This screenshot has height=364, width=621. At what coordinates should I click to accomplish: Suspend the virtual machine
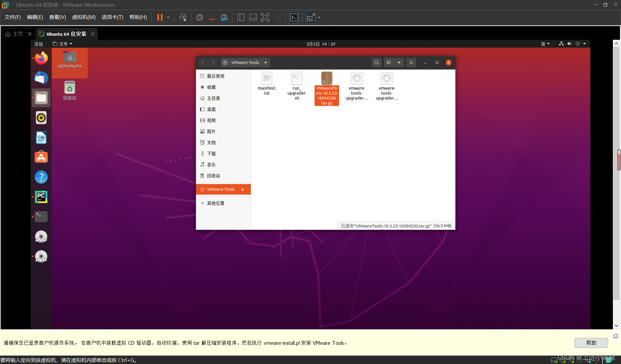coord(159,17)
